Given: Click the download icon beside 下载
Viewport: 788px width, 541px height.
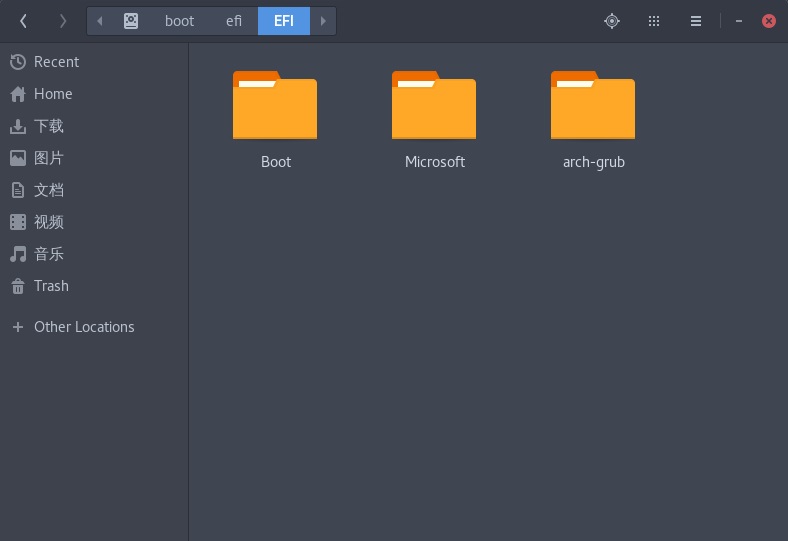Looking at the screenshot, I should pos(18,126).
